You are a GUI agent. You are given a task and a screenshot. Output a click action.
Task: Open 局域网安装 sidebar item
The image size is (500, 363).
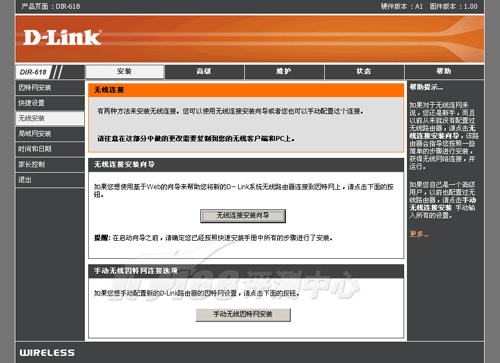[50, 134]
